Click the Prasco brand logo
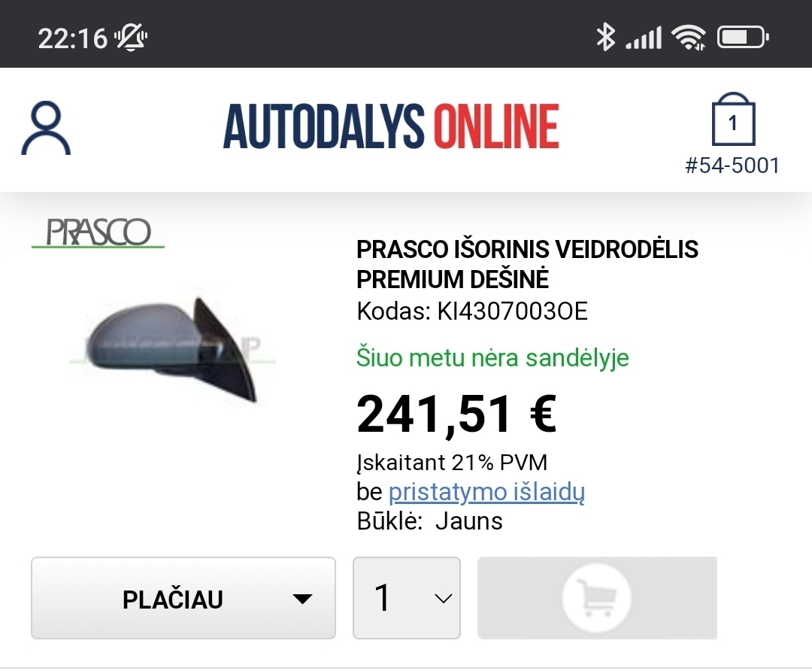812x671 pixels. click(x=98, y=232)
